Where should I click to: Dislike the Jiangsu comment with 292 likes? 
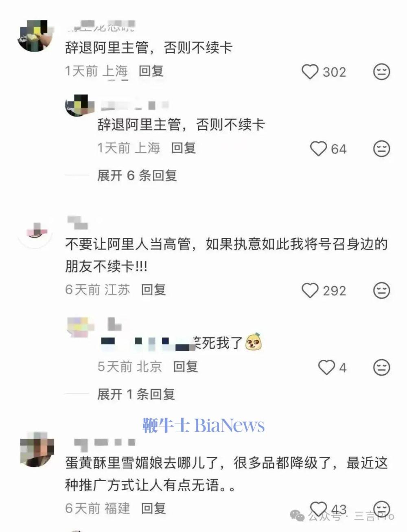point(381,290)
